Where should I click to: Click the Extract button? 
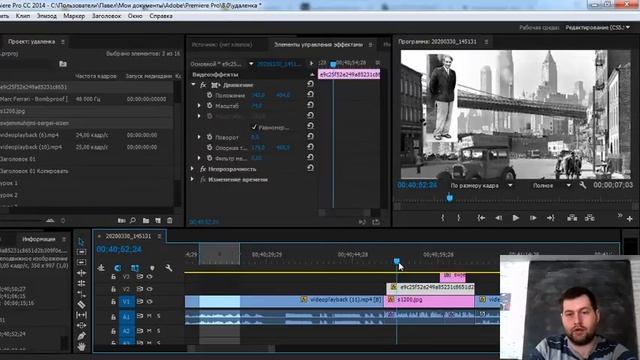click(x=590, y=218)
